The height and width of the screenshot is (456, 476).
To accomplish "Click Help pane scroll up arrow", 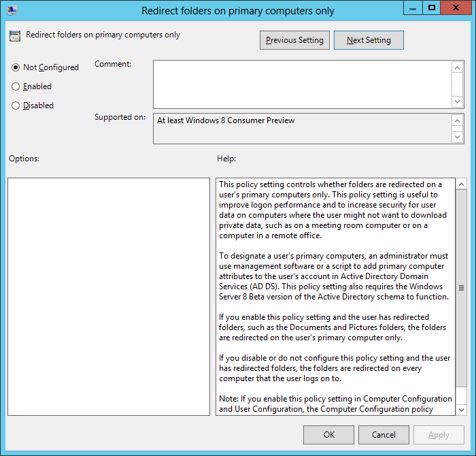I will [461, 184].
